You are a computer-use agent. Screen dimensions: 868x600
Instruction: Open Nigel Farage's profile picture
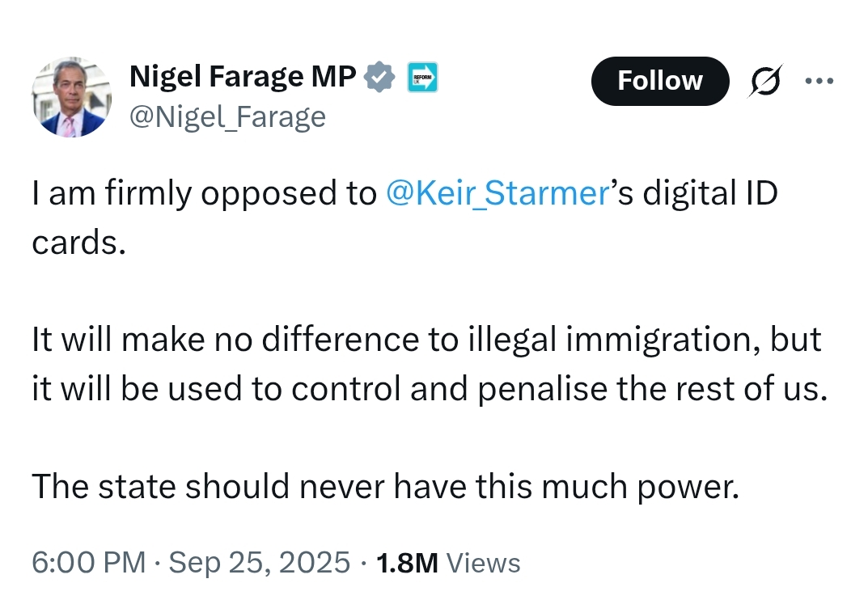point(72,97)
